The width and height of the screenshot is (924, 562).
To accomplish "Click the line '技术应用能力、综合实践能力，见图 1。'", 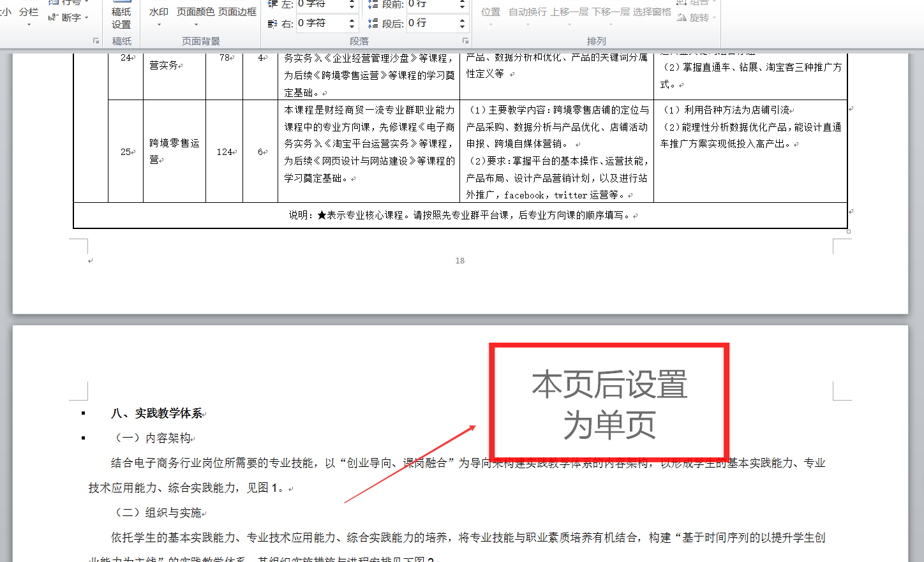I will pyautogui.click(x=186, y=488).
